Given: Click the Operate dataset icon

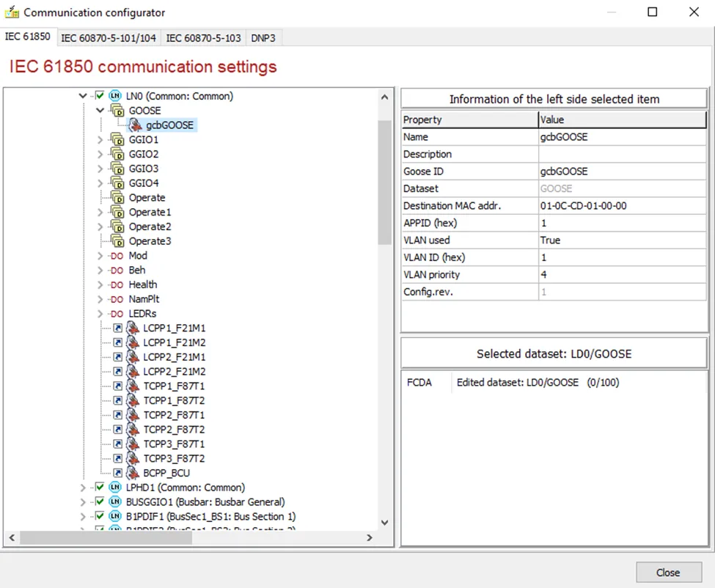Looking at the screenshot, I should click(x=117, y=198).
